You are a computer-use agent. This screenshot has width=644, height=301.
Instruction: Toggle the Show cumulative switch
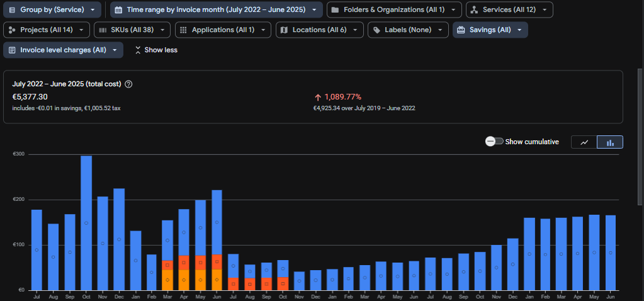[494, 142]
